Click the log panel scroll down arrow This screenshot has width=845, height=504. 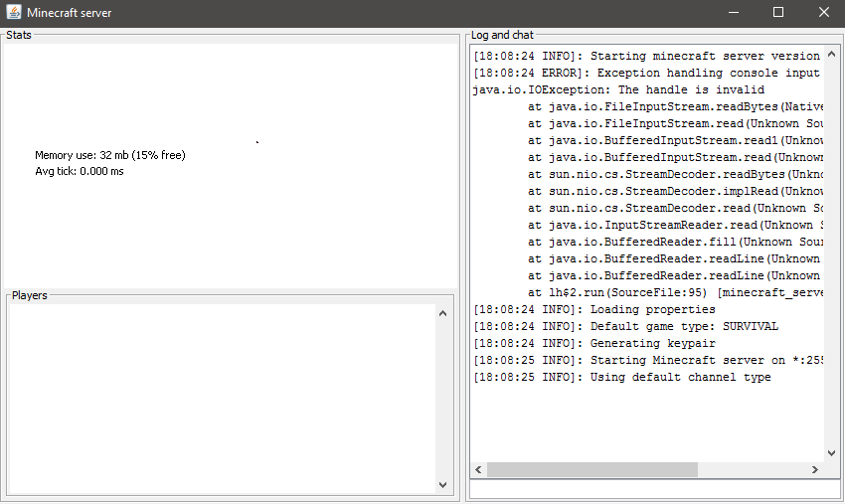pyautogui.click(x=831, y=453)
